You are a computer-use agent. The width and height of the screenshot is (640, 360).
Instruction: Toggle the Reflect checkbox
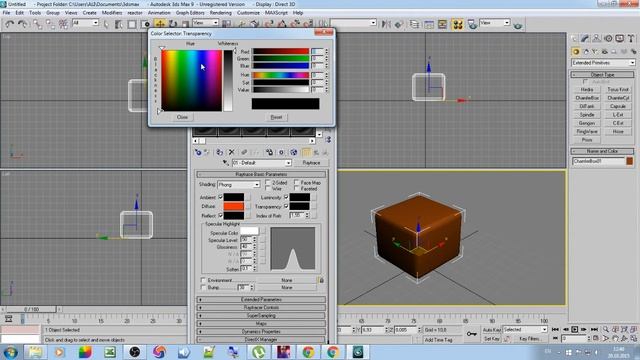point(220,215)
